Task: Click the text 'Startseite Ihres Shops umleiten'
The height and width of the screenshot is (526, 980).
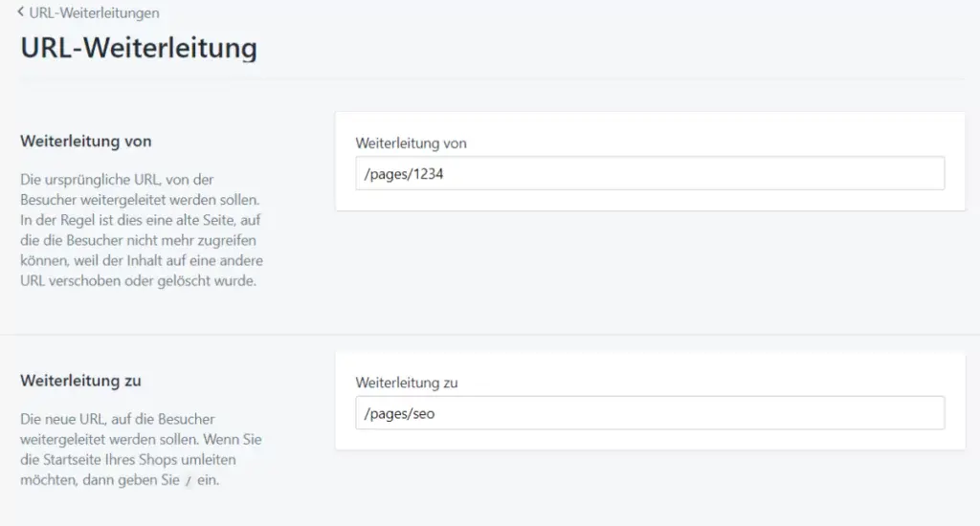Action: coord(150,460)
